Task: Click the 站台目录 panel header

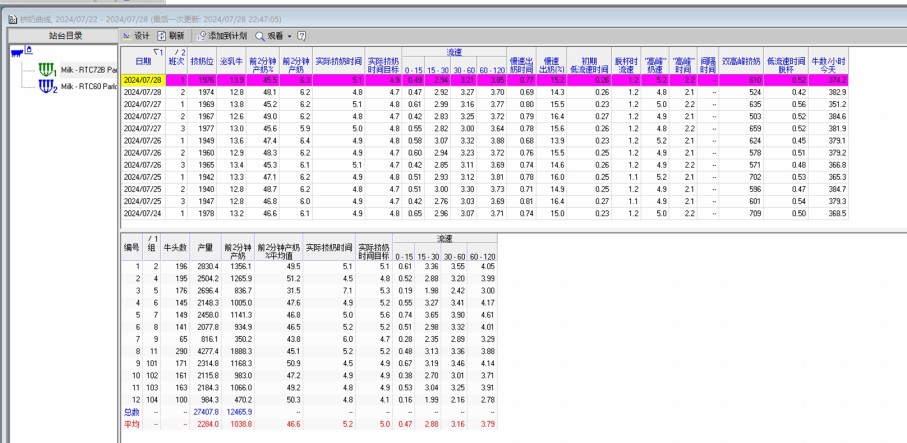Action: (58, 35)
